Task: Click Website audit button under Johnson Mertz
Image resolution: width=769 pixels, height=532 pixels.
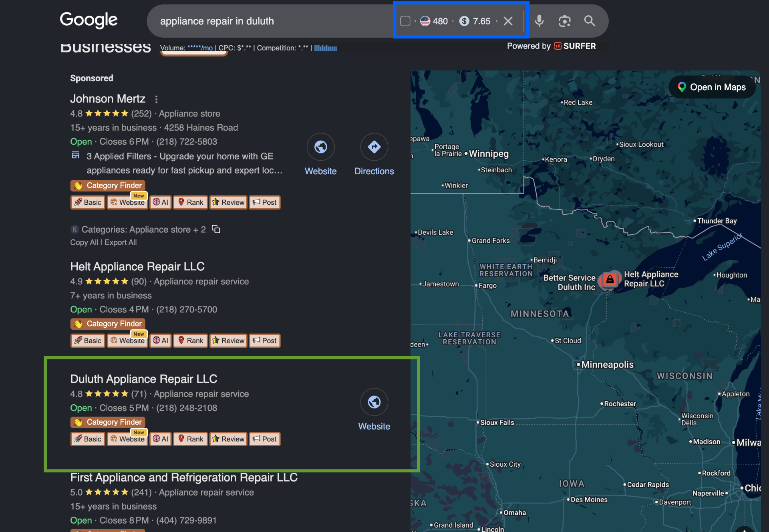Action: pos(127,202)
